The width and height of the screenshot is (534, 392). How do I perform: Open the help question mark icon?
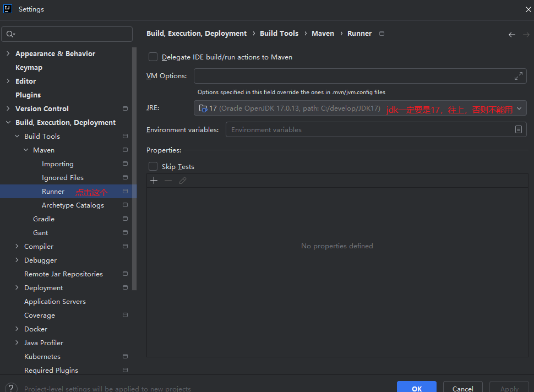(x=11, y=388)
